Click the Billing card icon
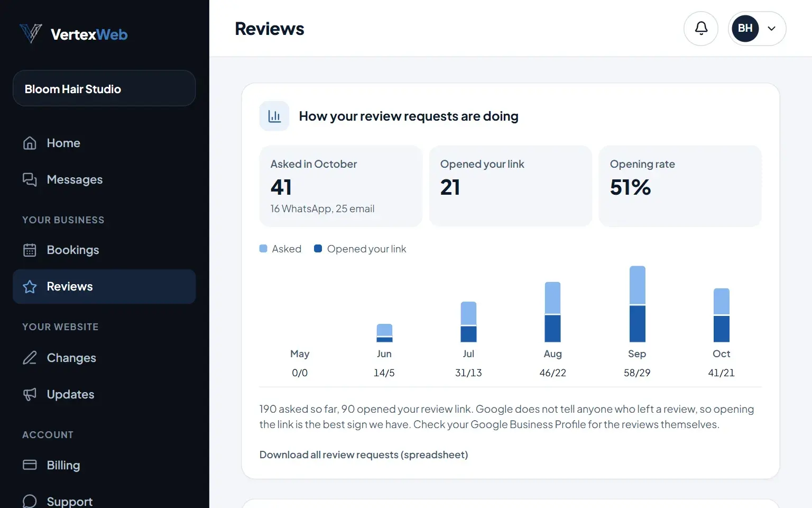The width and height of the screenshot is (812, 508). click(30, 465)
